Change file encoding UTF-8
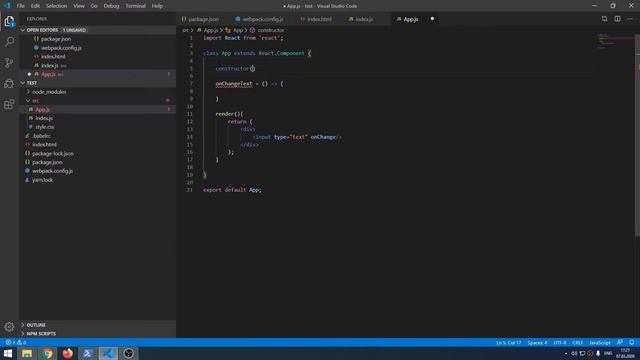 560,342
